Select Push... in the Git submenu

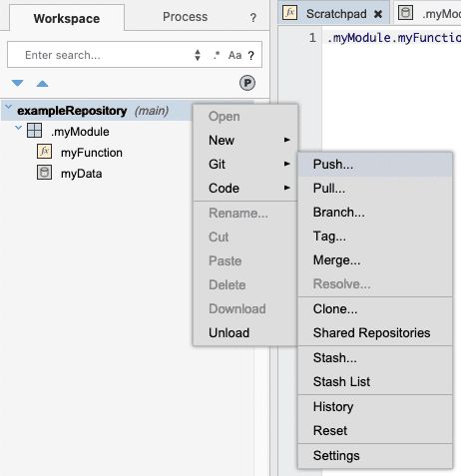point(375,165)
